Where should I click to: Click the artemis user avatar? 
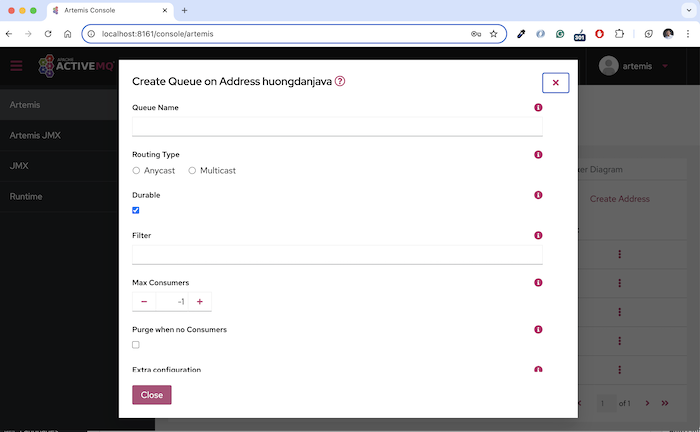coord(608,66)
